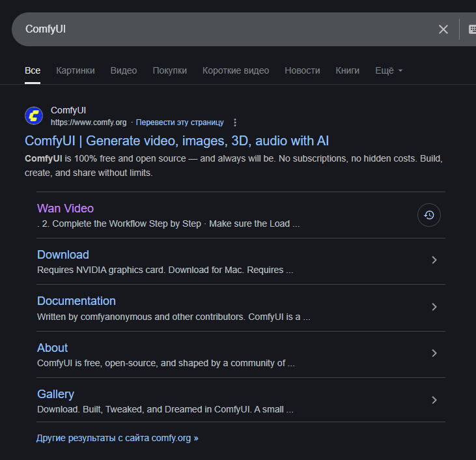Click Перевести эту страницу link
476x460 pixels.
pyautogui.click(x=180, y=122)
